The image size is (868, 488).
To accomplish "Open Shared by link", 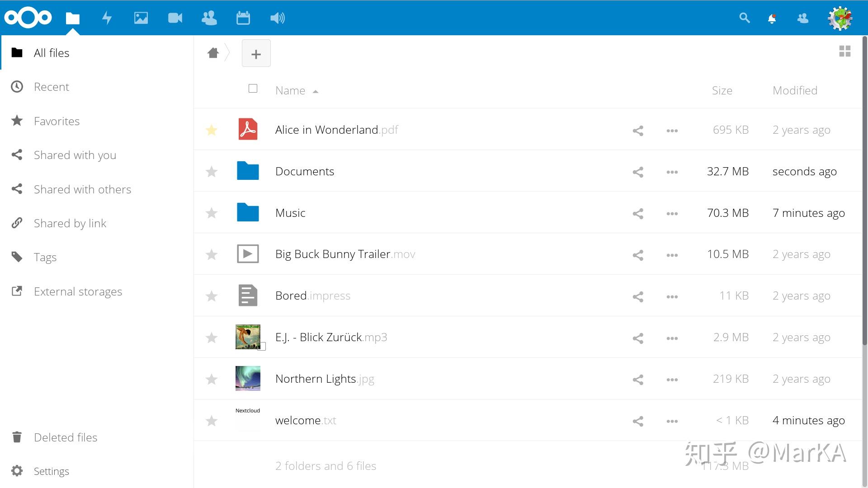I will coord(97,223).
